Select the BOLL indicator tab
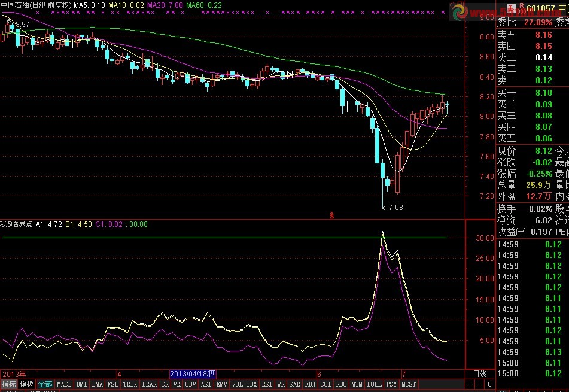Image resolution: width=569 pixels, height=392 pixels. [x=375, y=384]
